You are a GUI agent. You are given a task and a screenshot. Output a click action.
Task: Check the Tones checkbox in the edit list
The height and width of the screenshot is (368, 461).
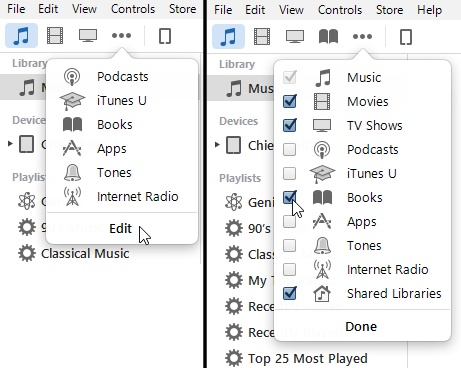click(x=289, y=245)
